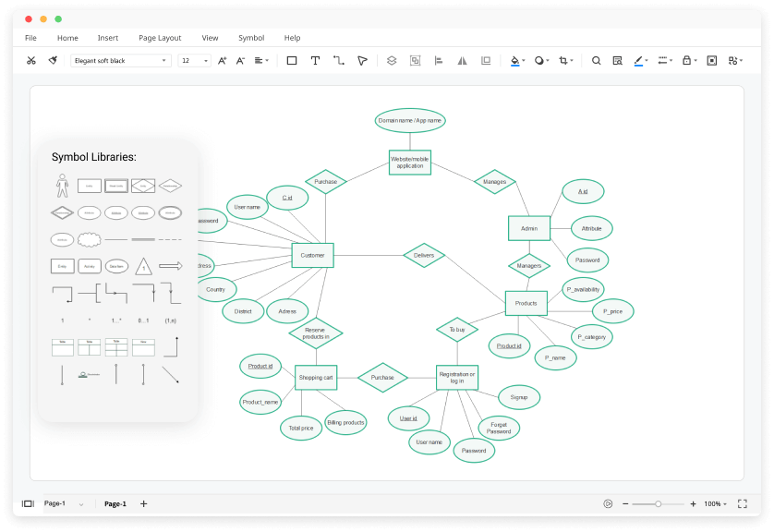This screenshot has height=532, width=774.
Task: Select the Rectangle shape tool
Action: 290,59
